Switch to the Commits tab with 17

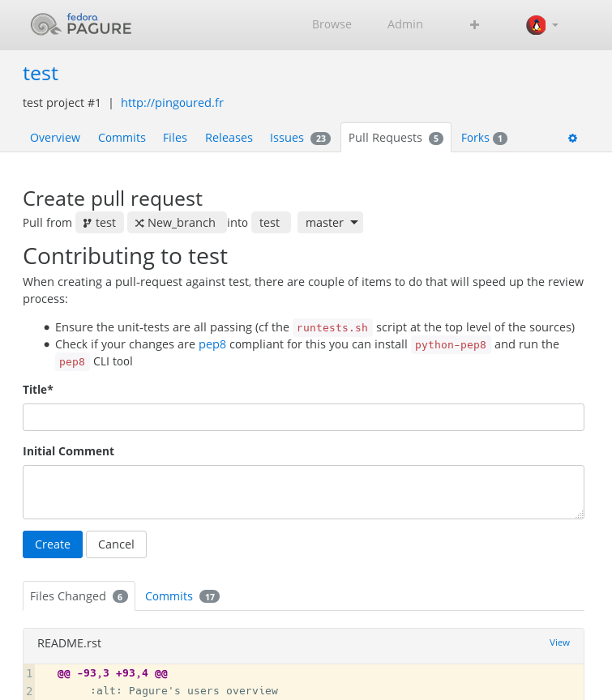pos(182,596)
